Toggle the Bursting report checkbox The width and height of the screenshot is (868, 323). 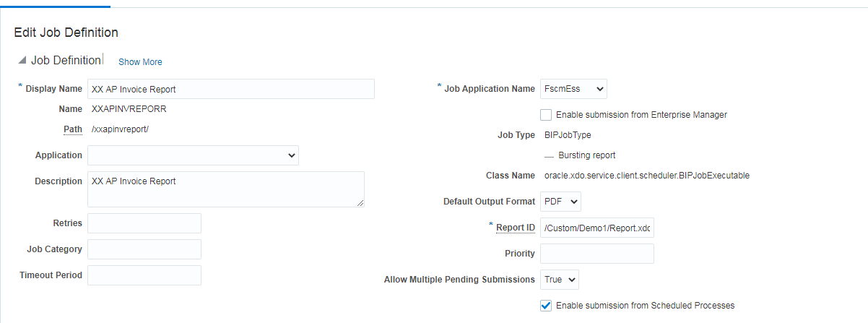[549, 156]
